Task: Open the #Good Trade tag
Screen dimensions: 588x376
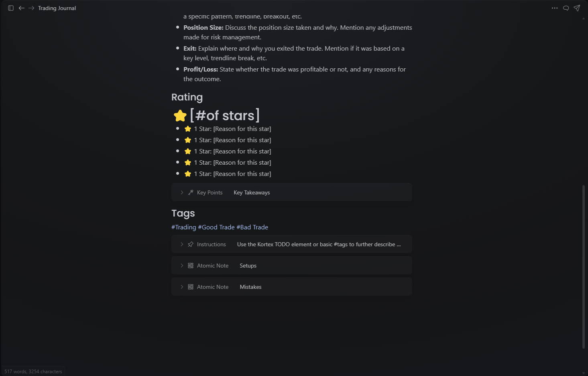Action: [x=216, y=227]
